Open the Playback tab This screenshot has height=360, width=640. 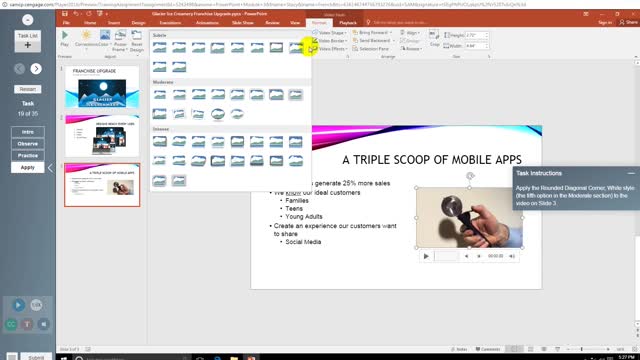348,23
